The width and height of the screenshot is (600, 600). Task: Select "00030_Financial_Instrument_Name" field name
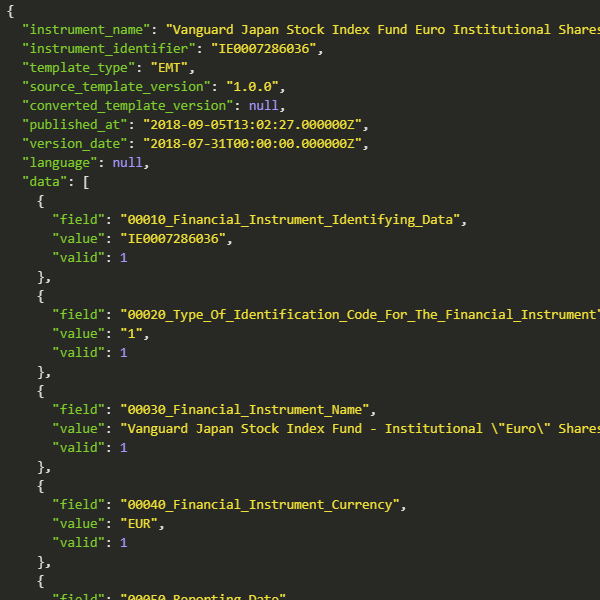click(245, 410)
